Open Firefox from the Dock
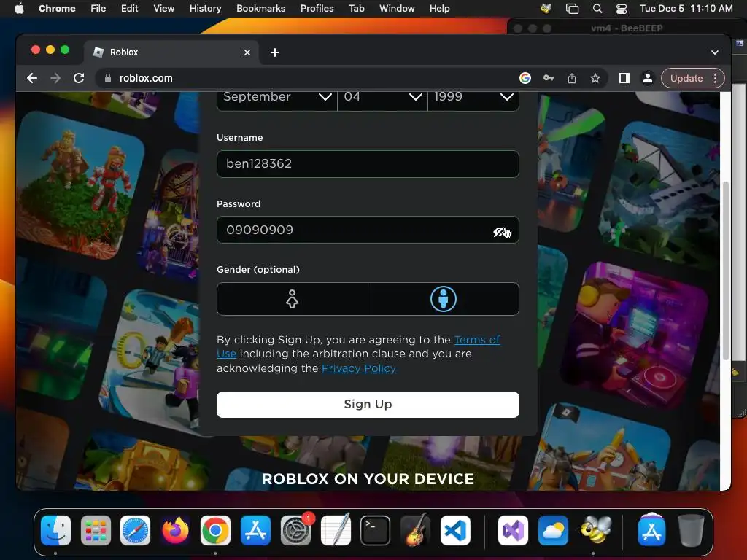The width and height of the screenshot is (747, 560). pos(175,530)
